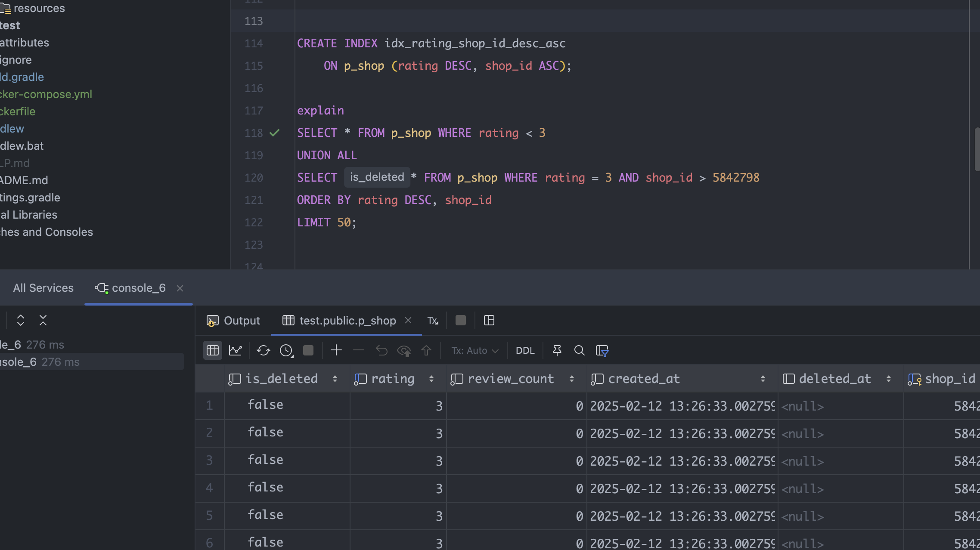Click the editor vertical scrollbar thumb
Image resolution: width=980 pixels, height=550 pixels.
point(977,149)
